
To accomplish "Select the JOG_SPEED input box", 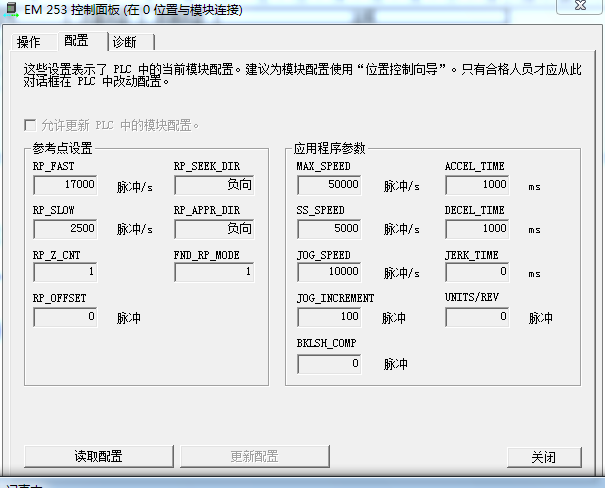I will [329, 272].
